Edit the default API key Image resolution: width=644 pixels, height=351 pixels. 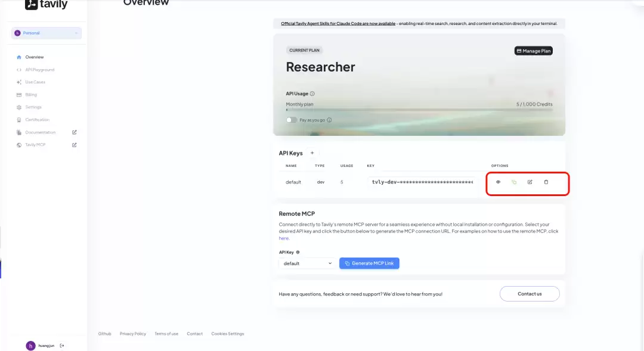coord(530,182)
